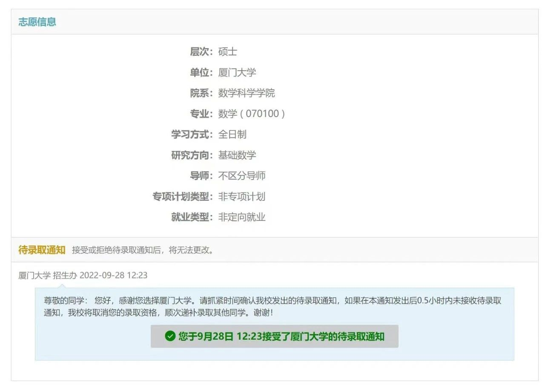This screenshot has height=392, width=545.
Task: Click the 厦门大学 招生办 sender name
Action: coord(48,275)
